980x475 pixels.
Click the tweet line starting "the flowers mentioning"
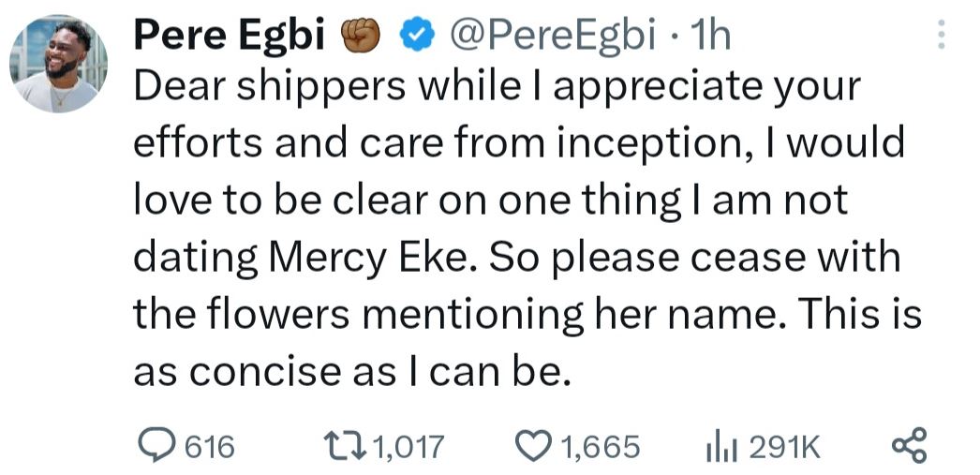tap(527, 314)
